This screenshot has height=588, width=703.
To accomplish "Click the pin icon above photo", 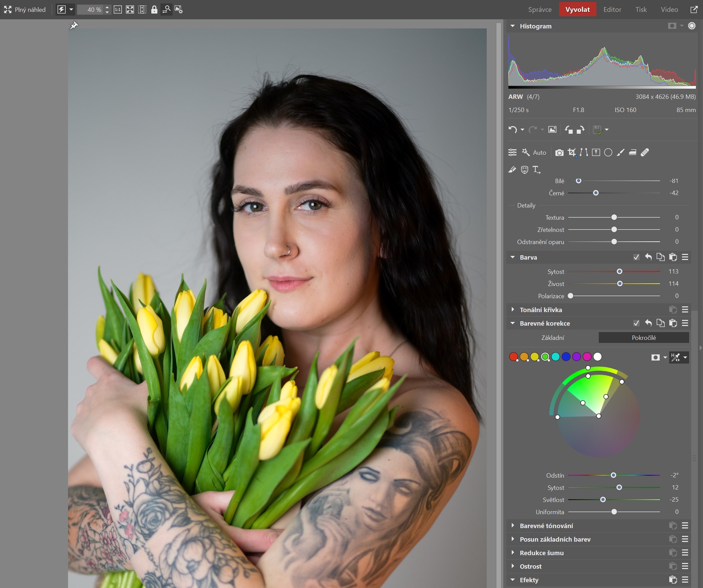I will pyautogui.click(x=74, y=25).
